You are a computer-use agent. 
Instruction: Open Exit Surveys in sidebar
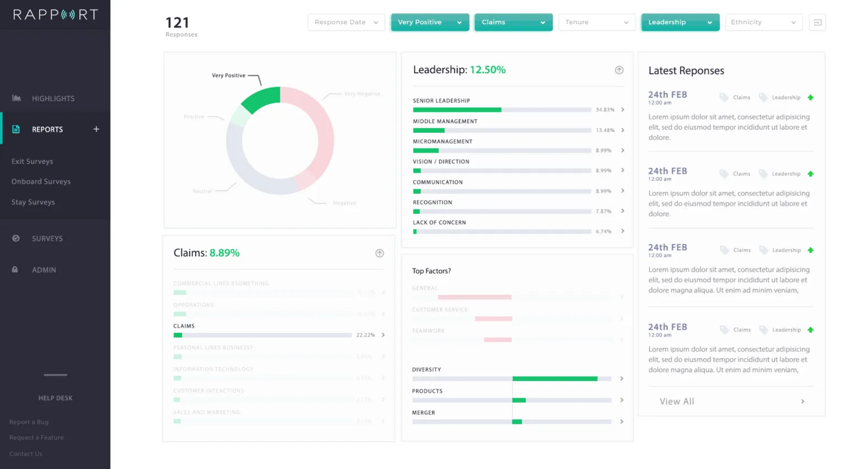(x=33, y=161)
